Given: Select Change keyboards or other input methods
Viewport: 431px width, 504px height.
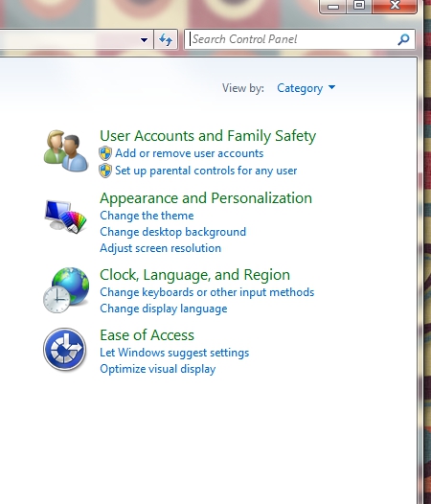Looking at the screenshot, I should [x=207, y=292].
